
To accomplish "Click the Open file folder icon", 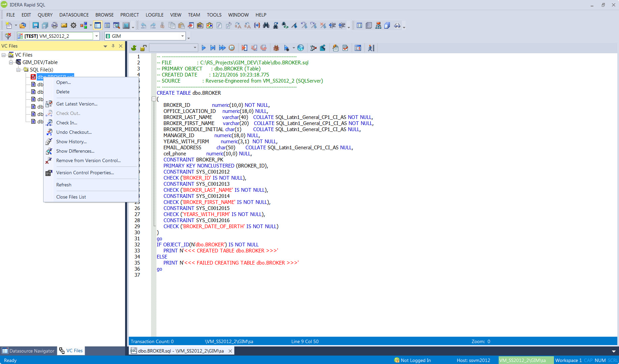I will click(x=23, y=25).
